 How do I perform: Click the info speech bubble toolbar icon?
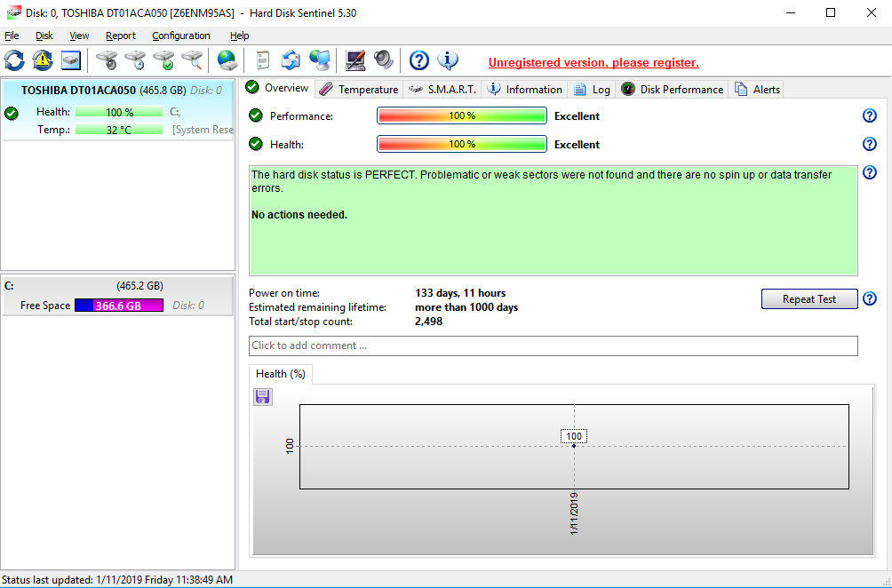click(x=448, y=60)
